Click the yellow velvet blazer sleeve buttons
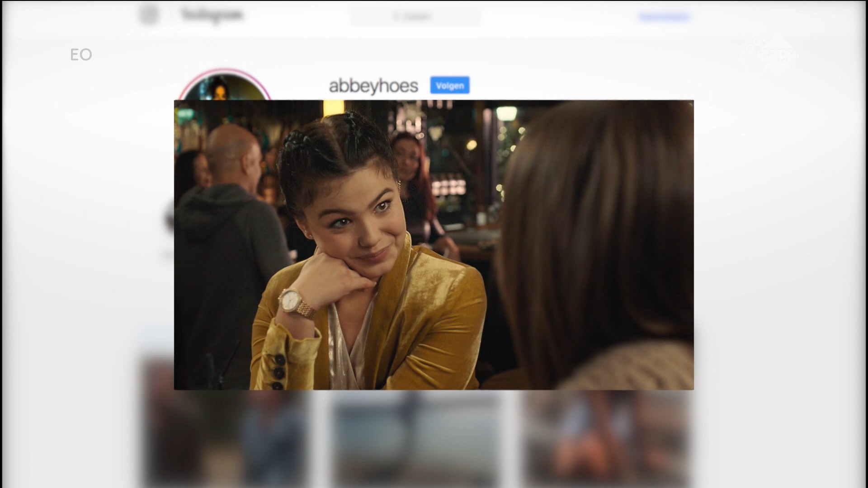This screenshot has height=488, width=868. 279,372
